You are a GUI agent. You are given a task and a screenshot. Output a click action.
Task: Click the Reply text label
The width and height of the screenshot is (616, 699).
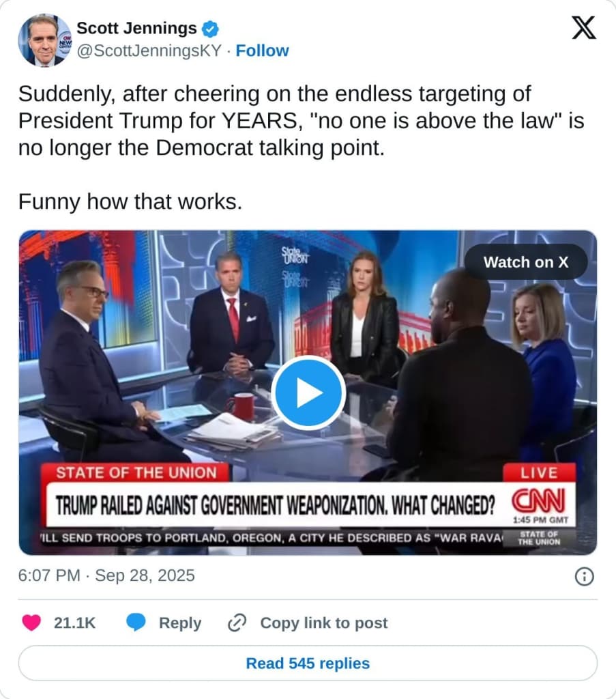click(179, 623)
